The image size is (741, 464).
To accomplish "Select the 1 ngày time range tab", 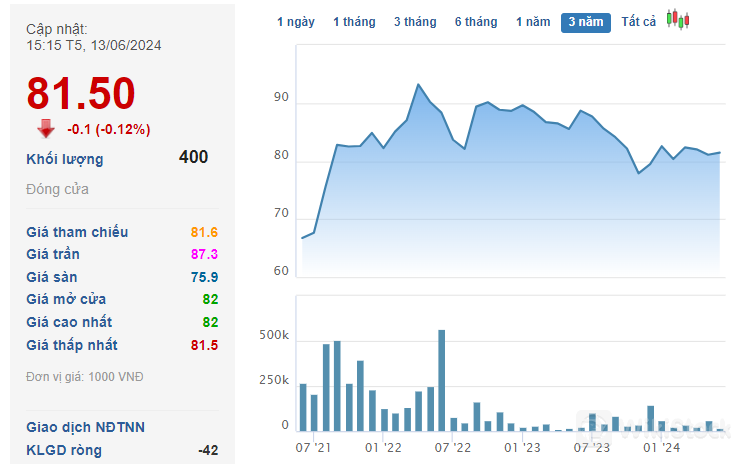I will pos(295,22).
